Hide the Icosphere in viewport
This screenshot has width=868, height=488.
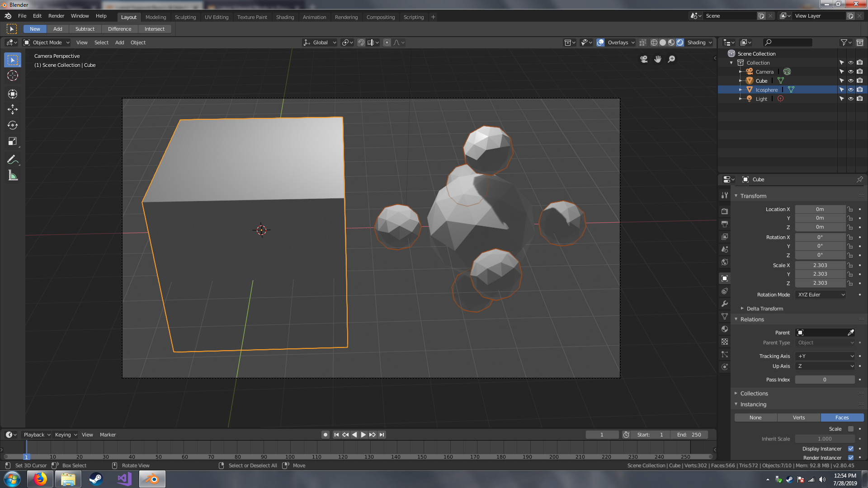[850, 89]
